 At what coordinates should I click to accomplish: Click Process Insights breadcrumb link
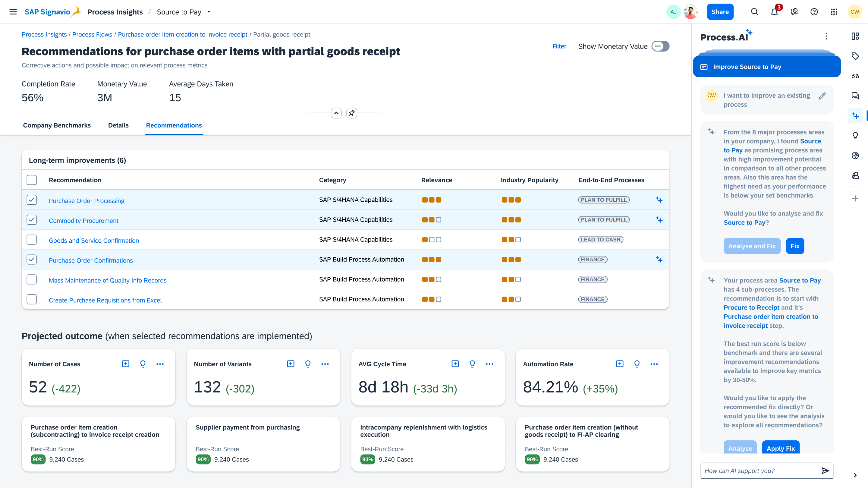point(44,34)
